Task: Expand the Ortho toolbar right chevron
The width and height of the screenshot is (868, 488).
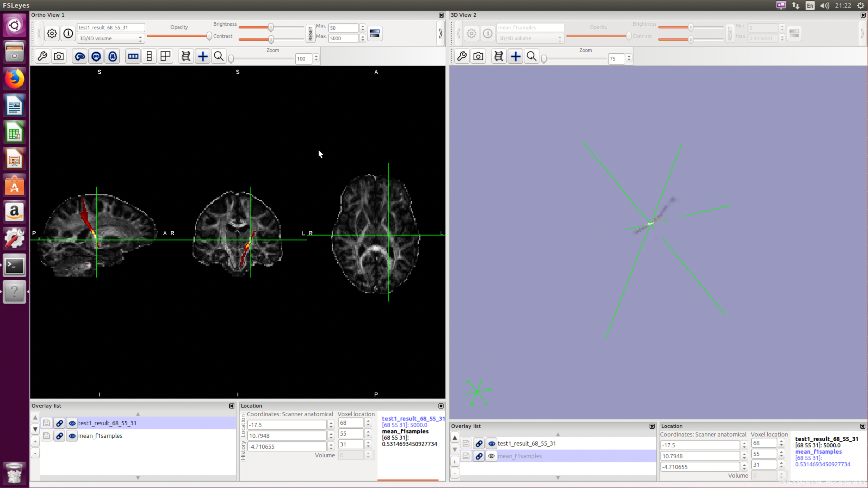Action: point(440,33)
